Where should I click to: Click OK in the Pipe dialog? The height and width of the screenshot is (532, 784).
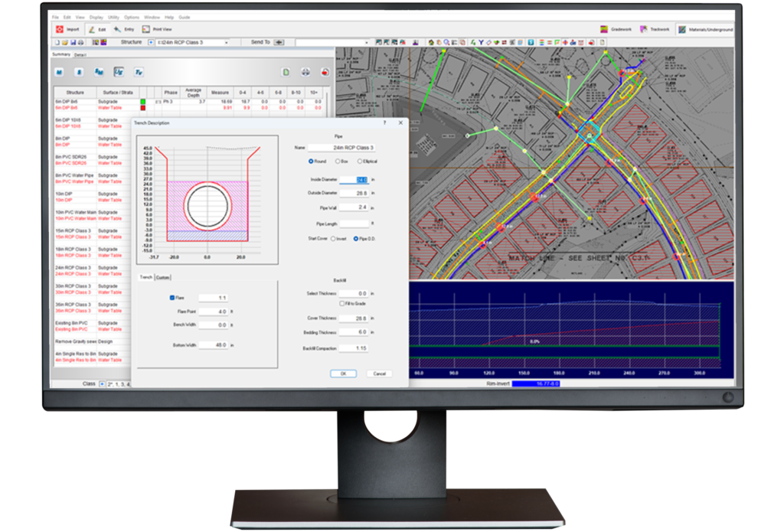coord(342,374)
